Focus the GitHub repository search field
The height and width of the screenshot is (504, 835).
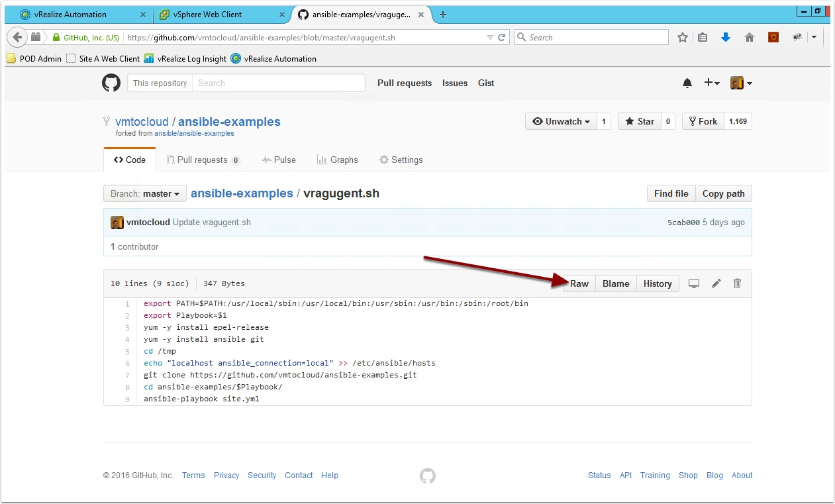[x=278, y=83]
